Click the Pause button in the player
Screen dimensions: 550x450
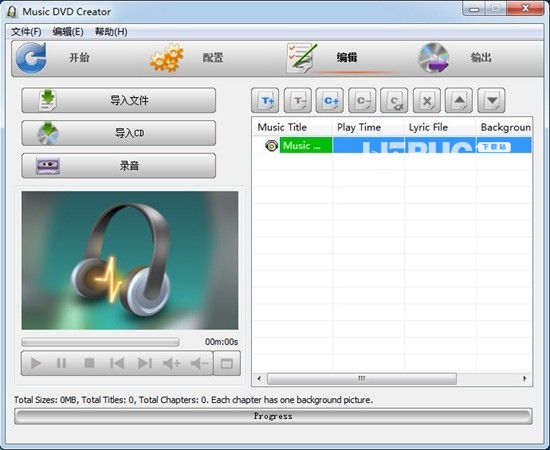tap(62, 363)
